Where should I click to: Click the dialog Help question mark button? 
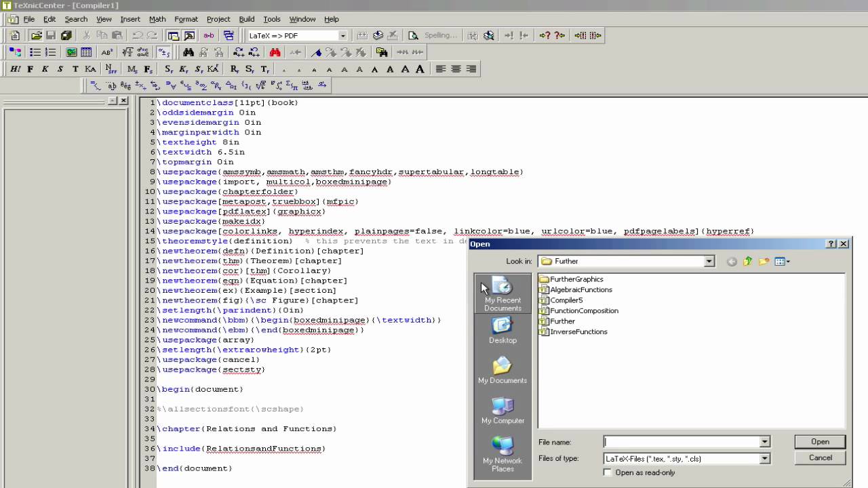tap(832, 244)
